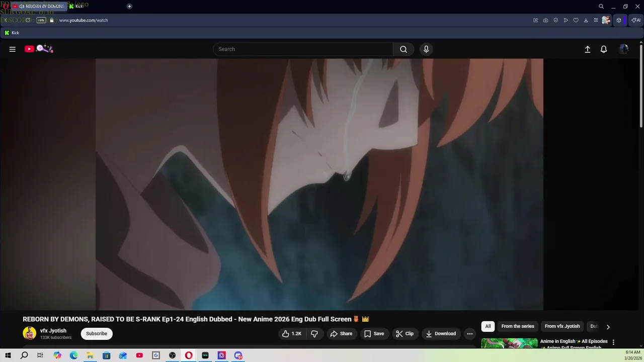
Task: Like the video with 1.2K thumbs up
Action: 292,334
